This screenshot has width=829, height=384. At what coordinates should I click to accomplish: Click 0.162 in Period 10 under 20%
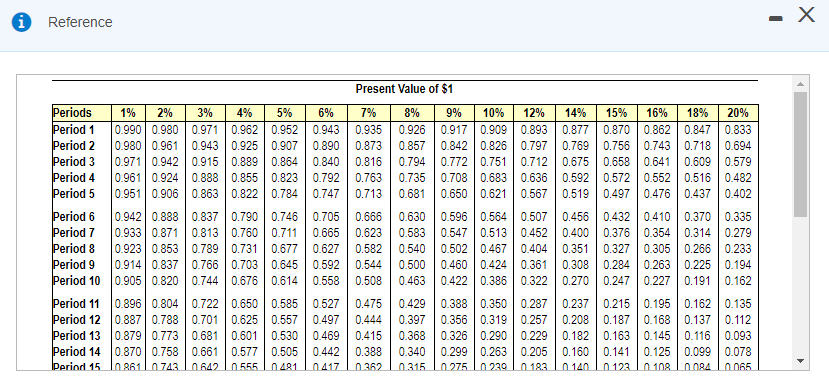click(x=738, y=281)
